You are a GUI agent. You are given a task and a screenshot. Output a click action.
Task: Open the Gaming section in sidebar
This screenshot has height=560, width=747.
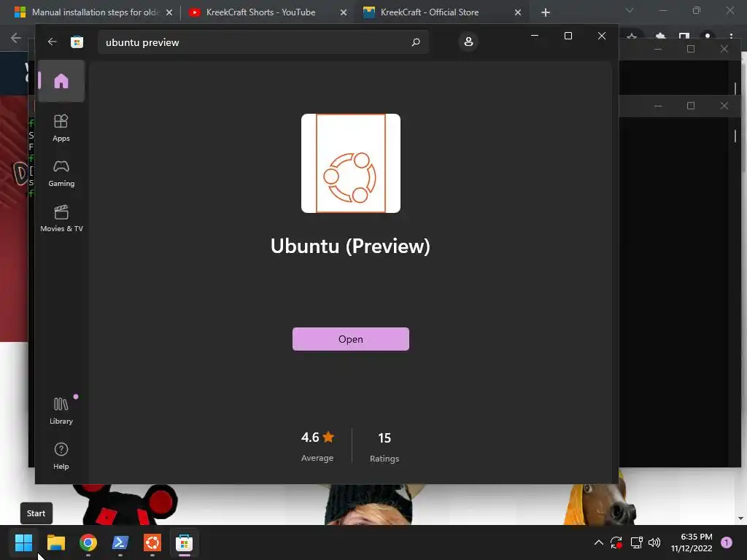tap(61, 174)
